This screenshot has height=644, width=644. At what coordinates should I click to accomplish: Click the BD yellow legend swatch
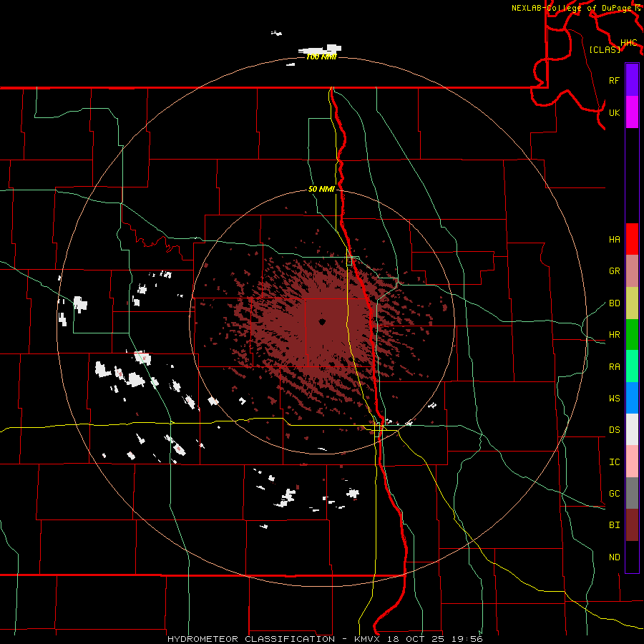pyautogui.click(x=632, y=303)
